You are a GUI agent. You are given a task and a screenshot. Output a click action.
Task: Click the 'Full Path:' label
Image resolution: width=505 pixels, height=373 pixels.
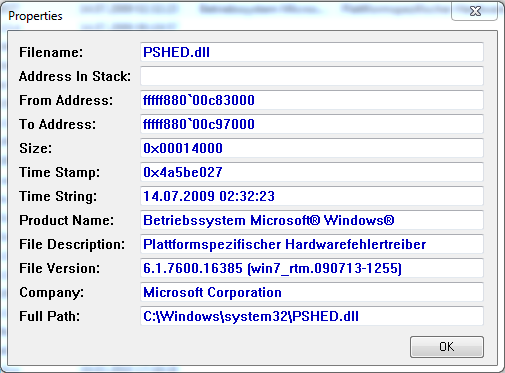coord(49,316)
